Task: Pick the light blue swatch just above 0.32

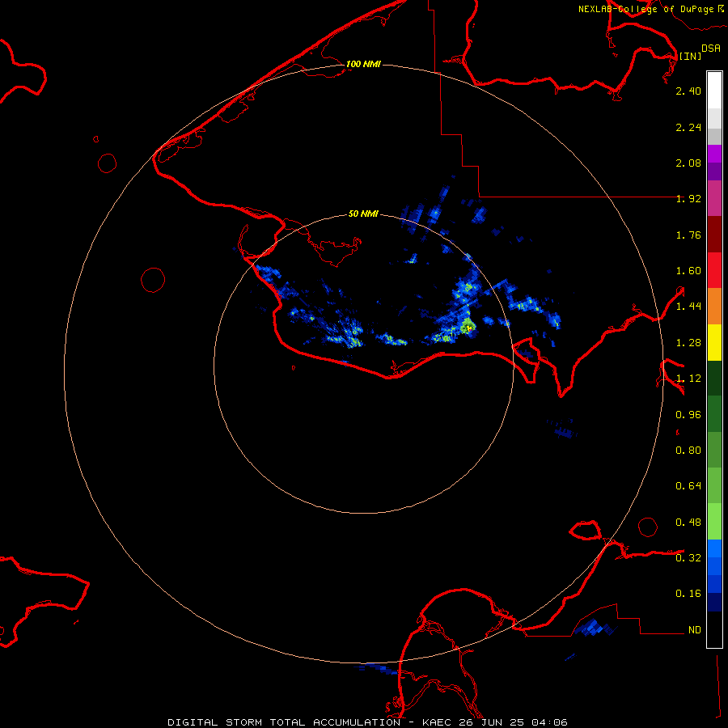Action: pyautogui.click(x=714, y=548)
